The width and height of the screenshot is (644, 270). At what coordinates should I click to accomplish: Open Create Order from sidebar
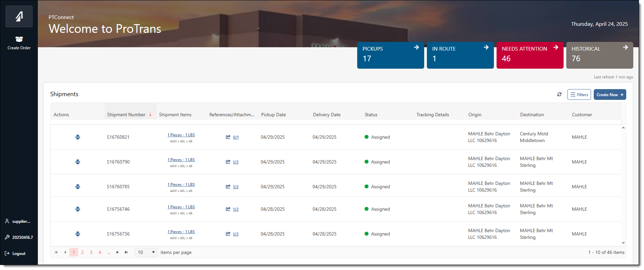[x=19, y=43]
